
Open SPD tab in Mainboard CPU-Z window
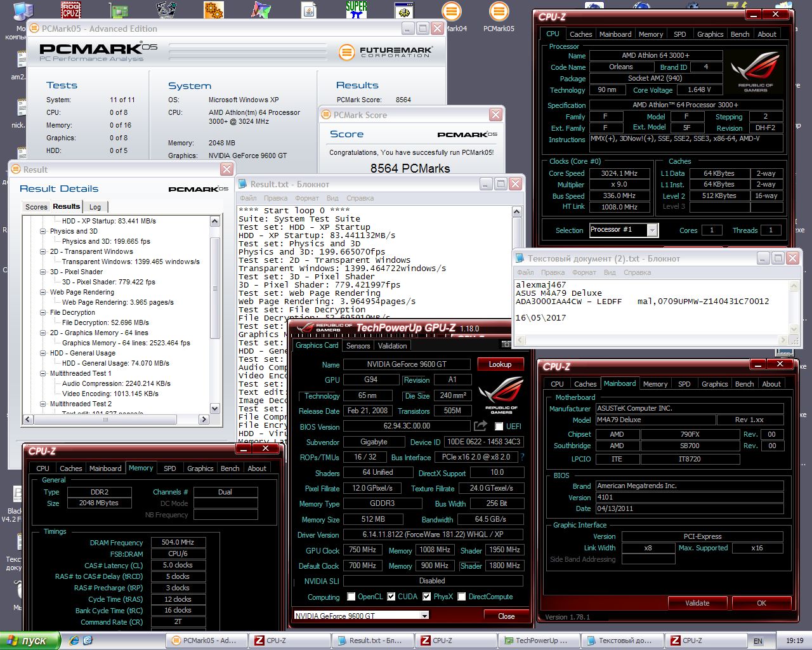coord(684,384)
